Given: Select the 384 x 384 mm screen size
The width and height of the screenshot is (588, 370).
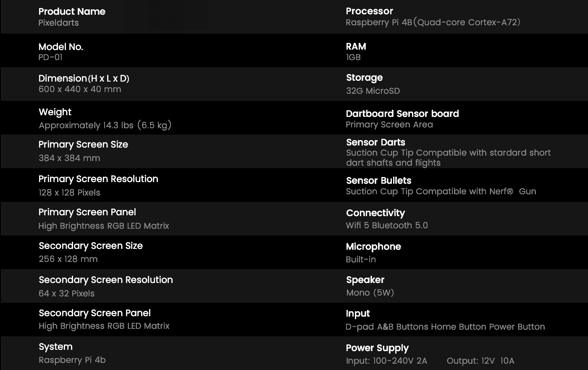Looking at the screenshot, I should [69, 158].
